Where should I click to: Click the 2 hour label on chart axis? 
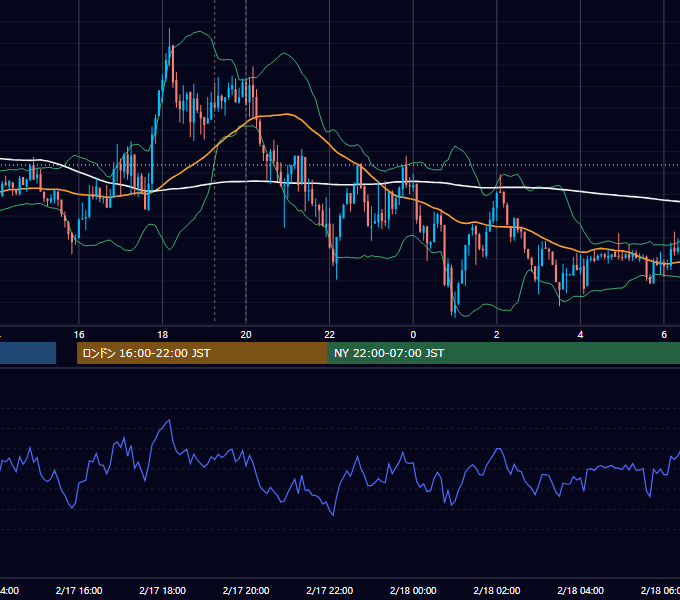(x=497, y=335)
